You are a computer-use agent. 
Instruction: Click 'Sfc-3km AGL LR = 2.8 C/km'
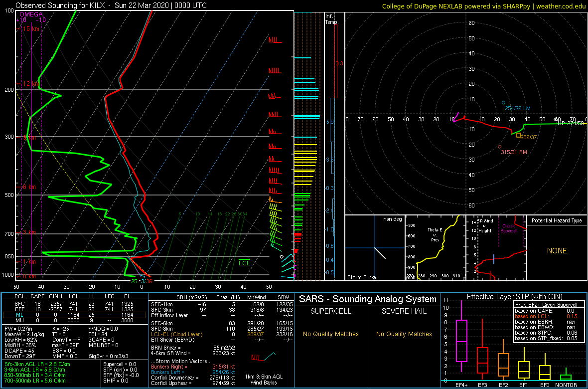tap(37, 364)
